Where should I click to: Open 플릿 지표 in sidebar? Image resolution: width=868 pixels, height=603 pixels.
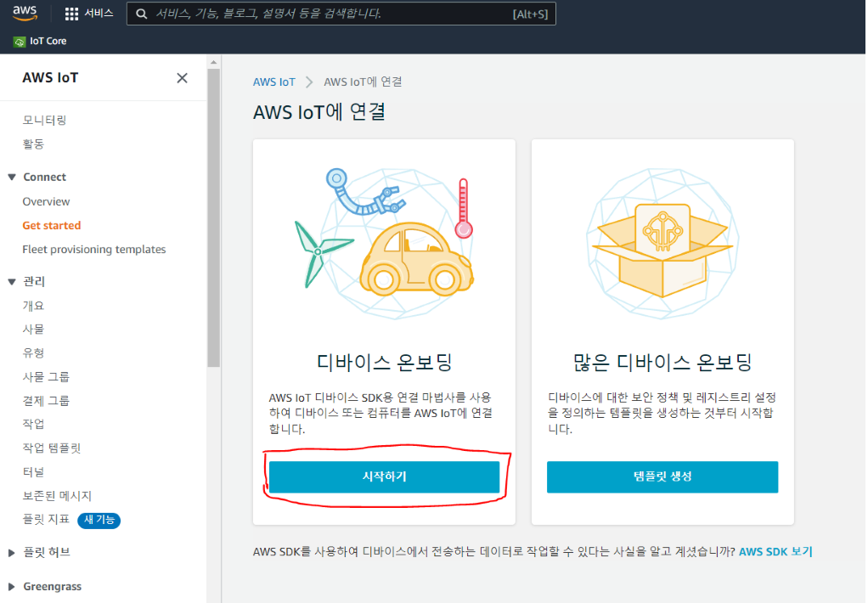[x=46, y=520]
